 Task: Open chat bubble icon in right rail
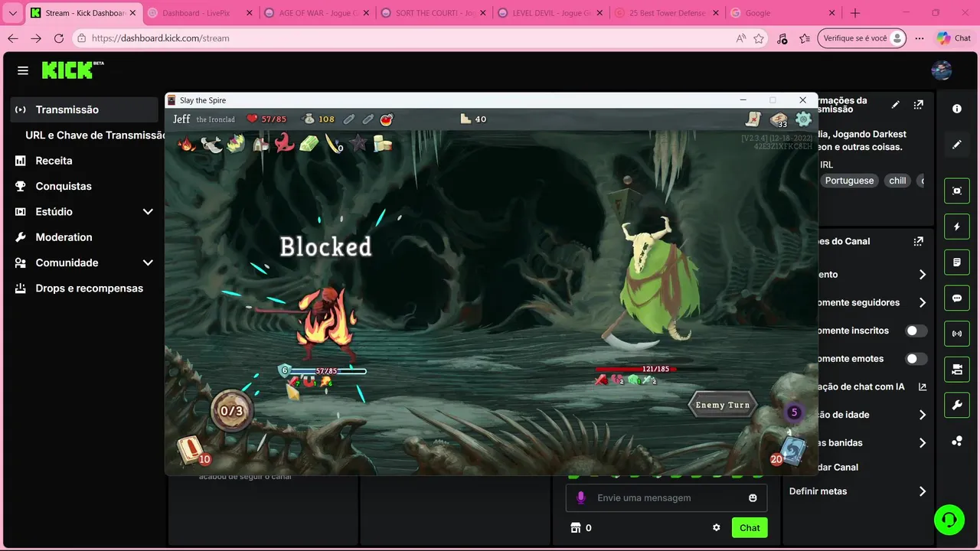point(957,298)
